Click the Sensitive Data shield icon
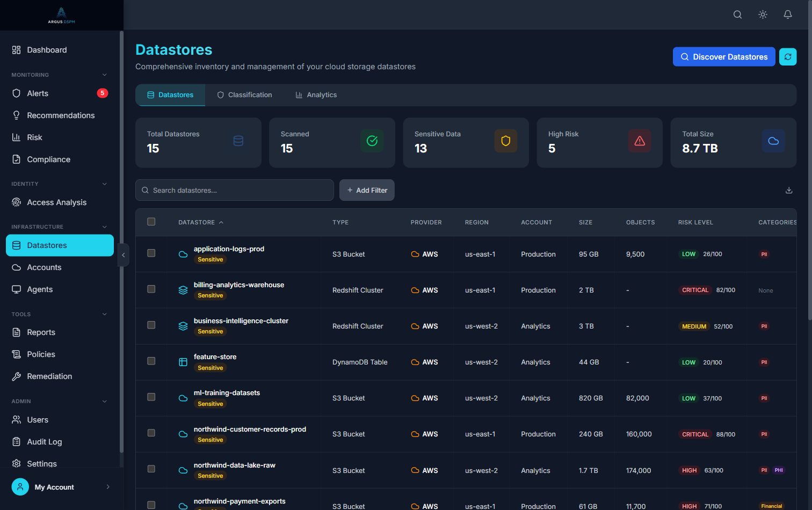This screenshot has width=812, height=510. tap(505, 141)
